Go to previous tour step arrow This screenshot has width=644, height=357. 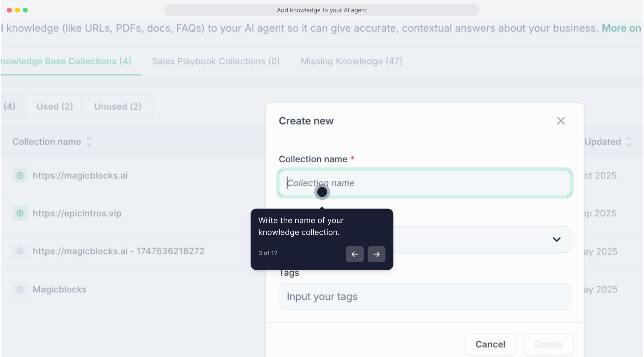pyautogui.click(x=354, y=254)
